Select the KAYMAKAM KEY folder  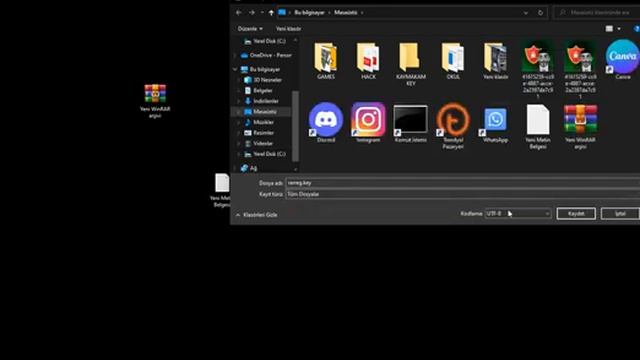click(x=411, y=64)
